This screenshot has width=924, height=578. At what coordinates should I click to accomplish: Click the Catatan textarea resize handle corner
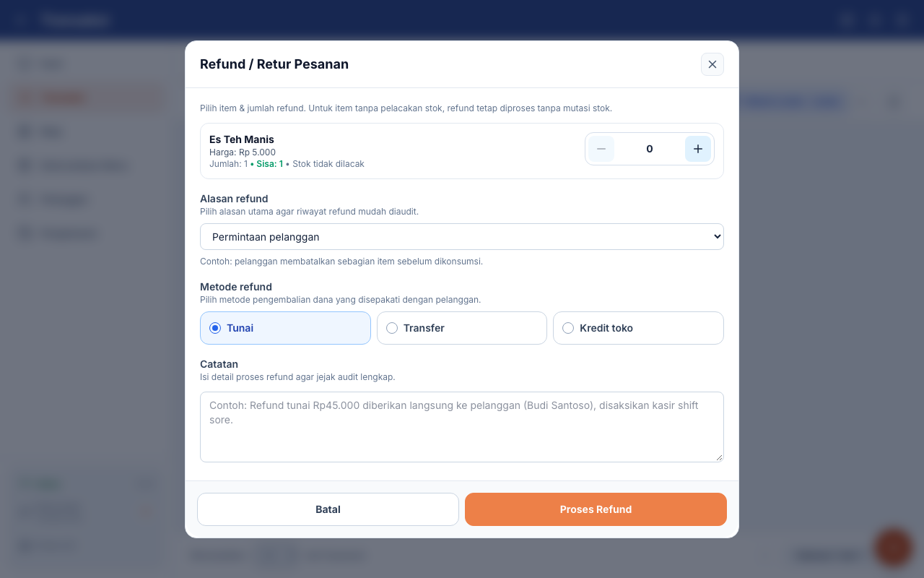pyautogui.click(x=719, y=457)
